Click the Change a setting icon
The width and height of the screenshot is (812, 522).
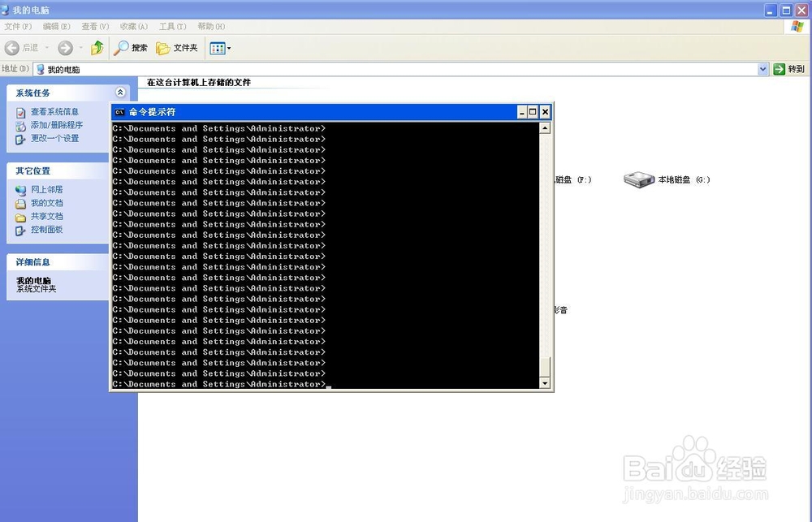(21, 140)
